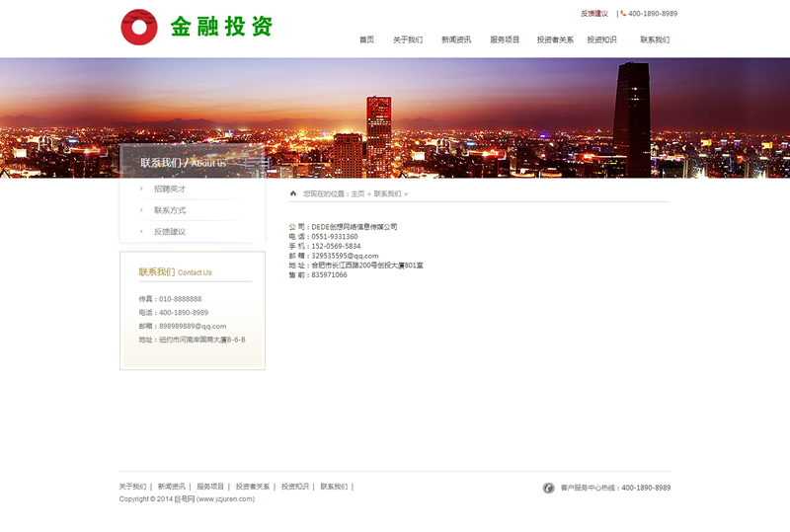Go to 新闻资讯 in the top navigation
The height and width of the screenshot is (532, 790).
click(x=455, y=40)
